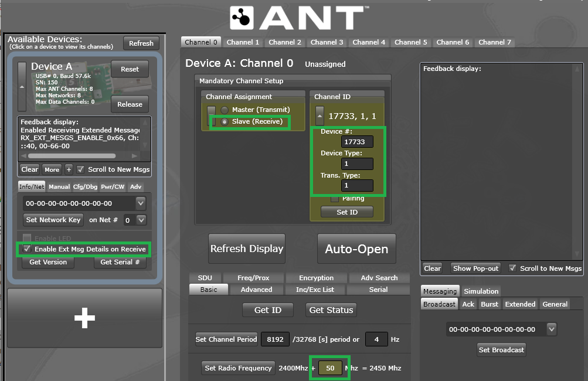Open the network key dropdown
588x381 pixels.
(x=141, y=203)
